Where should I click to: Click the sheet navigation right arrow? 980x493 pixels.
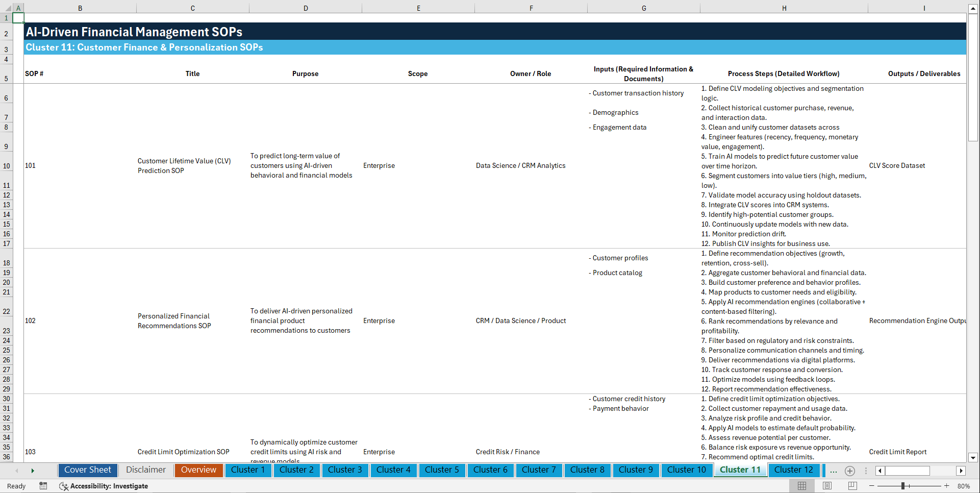[33, 471]
